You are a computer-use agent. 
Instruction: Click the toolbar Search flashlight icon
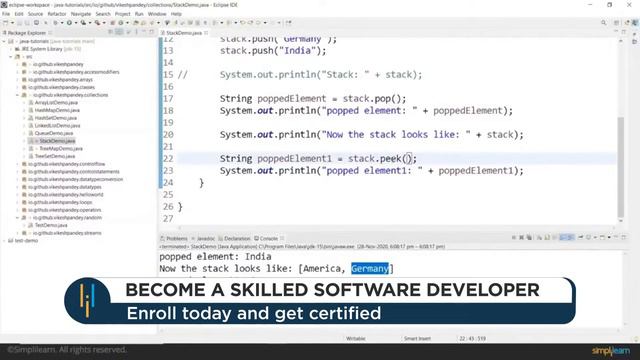151,23
